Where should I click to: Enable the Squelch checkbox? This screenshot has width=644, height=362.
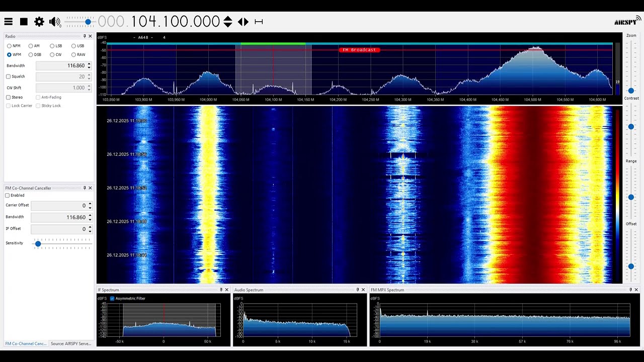coord(8,76)
